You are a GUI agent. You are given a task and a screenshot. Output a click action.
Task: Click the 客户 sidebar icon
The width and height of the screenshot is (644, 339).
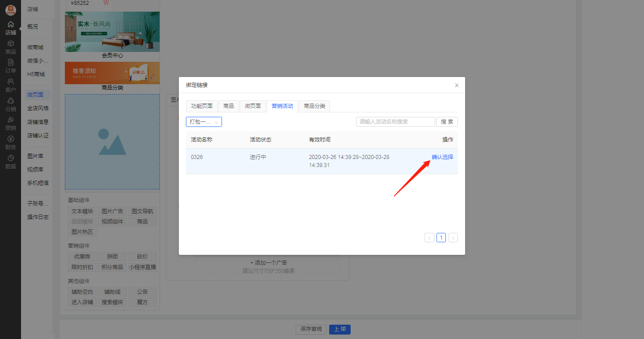10,85
